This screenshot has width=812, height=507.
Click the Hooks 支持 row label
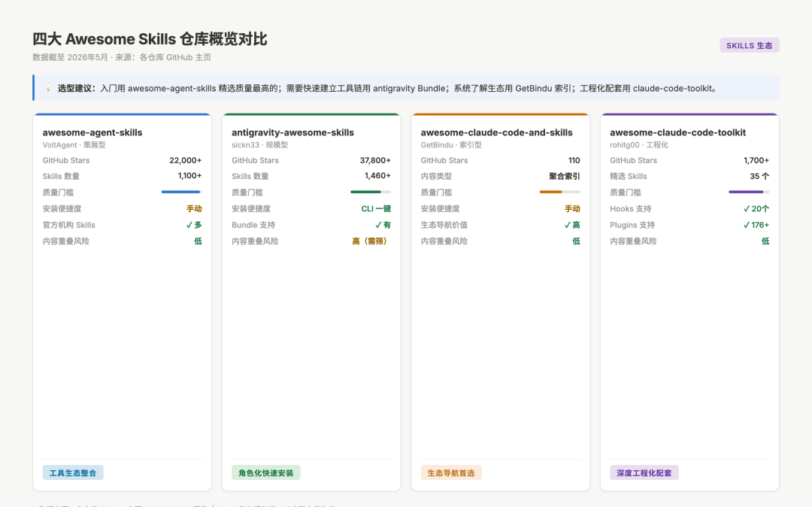(630, 208)
